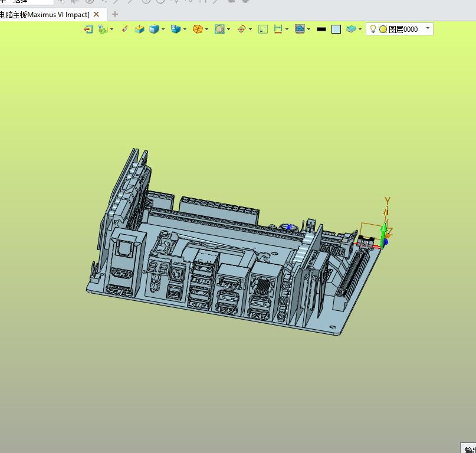
Task: Open dropdown beside coordinate plane icon
Action: pos(111,29)
